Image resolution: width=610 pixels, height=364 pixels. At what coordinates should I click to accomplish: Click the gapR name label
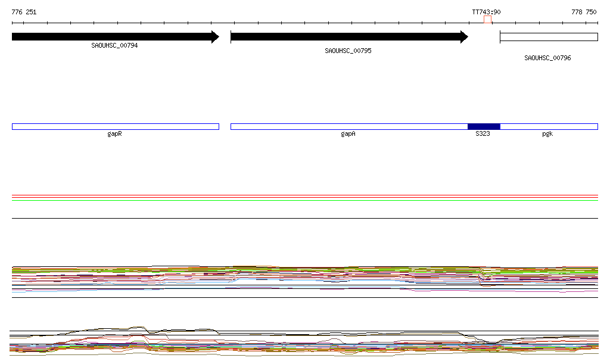point(114,134)
